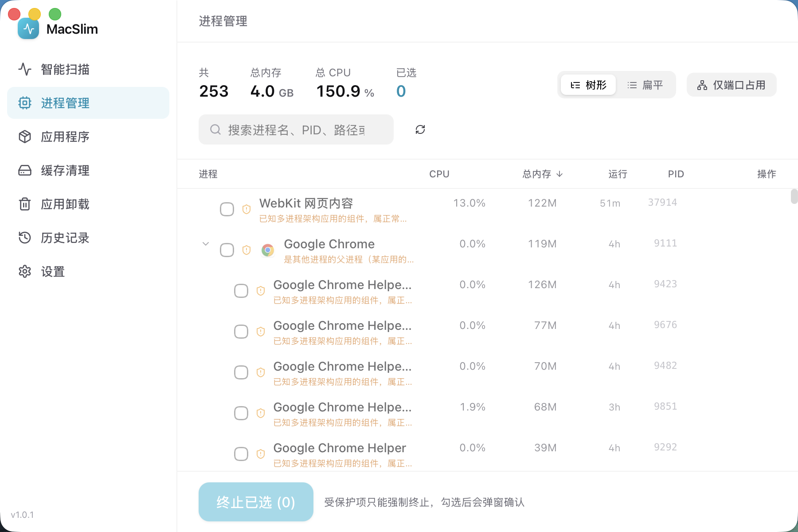
Task: Click the version label v1.0.1
Action: tap(22, 515)
